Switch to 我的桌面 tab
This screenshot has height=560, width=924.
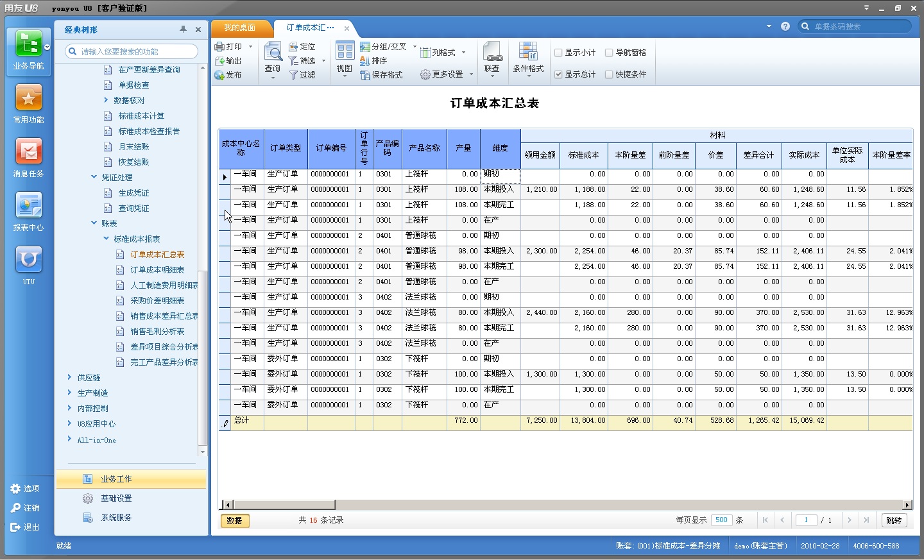point(240,28)
